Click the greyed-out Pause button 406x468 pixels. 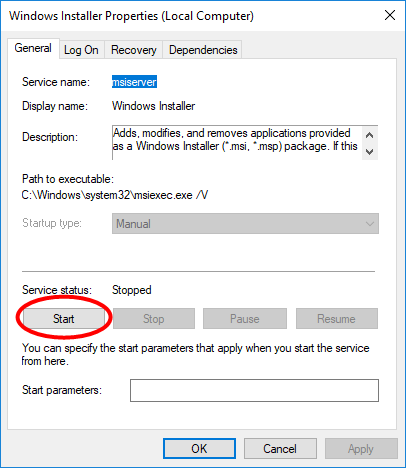(245, 319)
